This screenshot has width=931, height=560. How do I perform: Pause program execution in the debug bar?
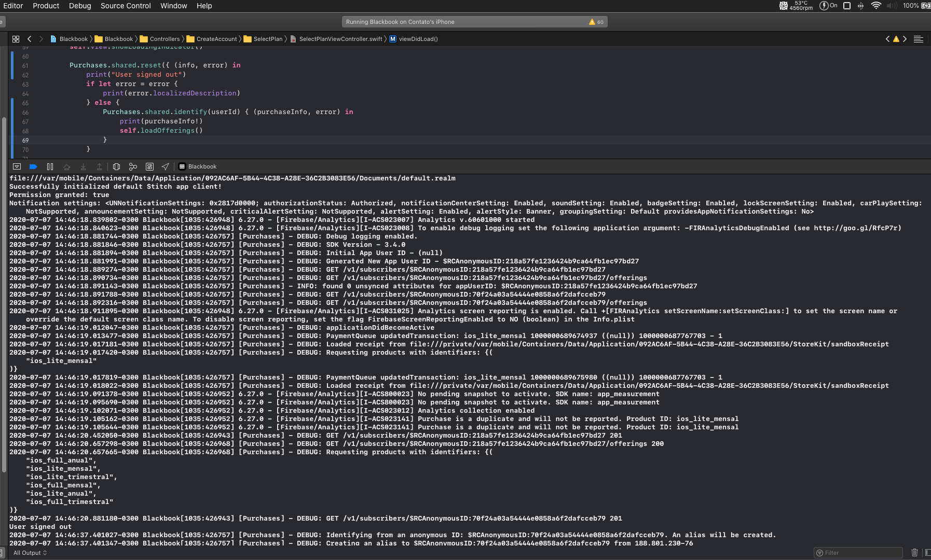point(50,166)
